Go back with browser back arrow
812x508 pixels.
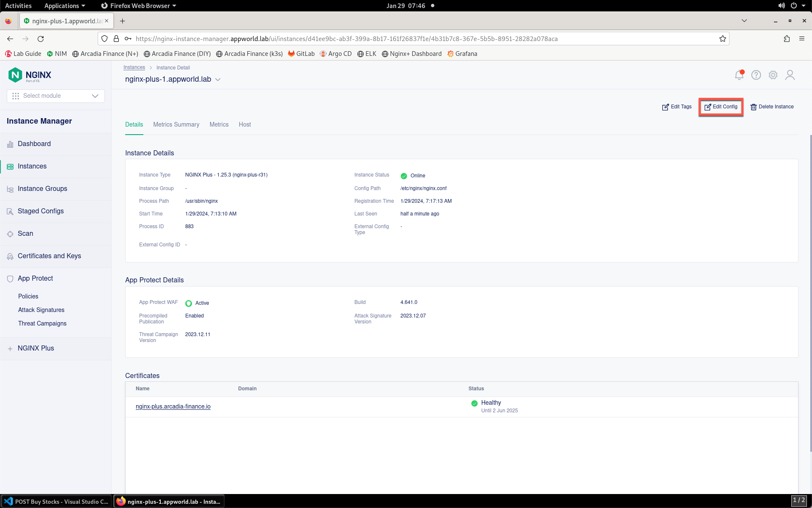(x=10, y=39)
